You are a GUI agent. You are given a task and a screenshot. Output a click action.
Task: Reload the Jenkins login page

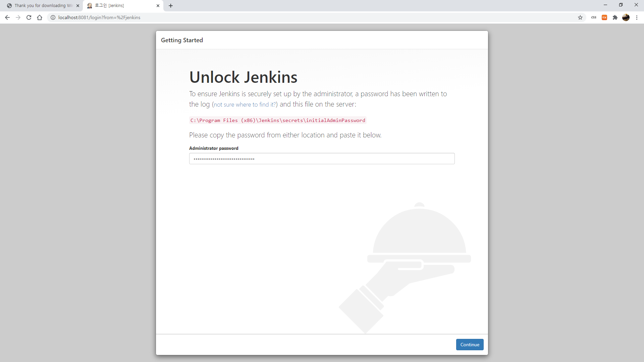point(29,17)
